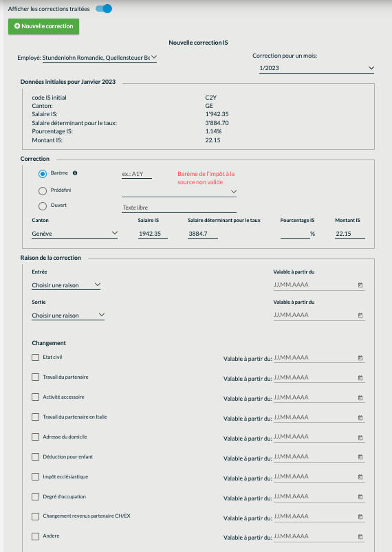Check the Etat civil checkbox
The height and width of the screenshot is (552, 392).
point(35,357)
